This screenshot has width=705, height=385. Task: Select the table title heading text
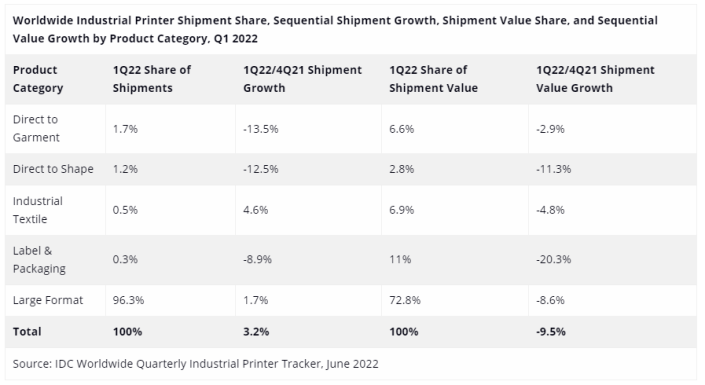(335, 29)
